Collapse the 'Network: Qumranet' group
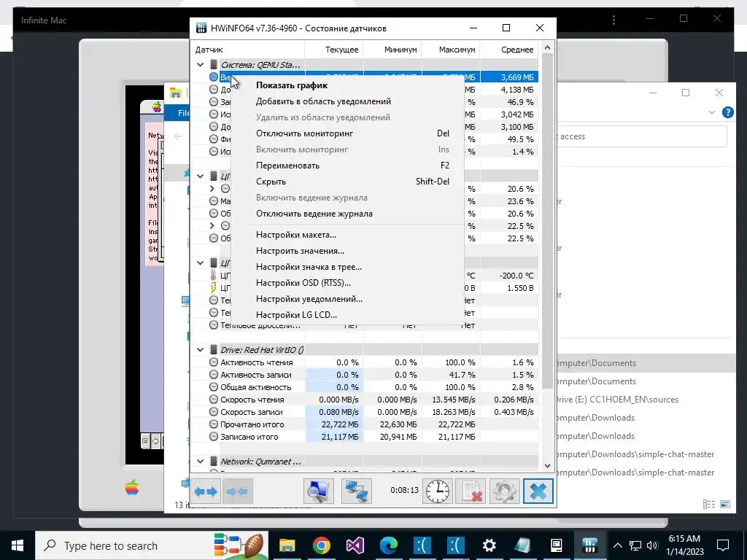This screenshot has width=747, height=560. (200, 462)
